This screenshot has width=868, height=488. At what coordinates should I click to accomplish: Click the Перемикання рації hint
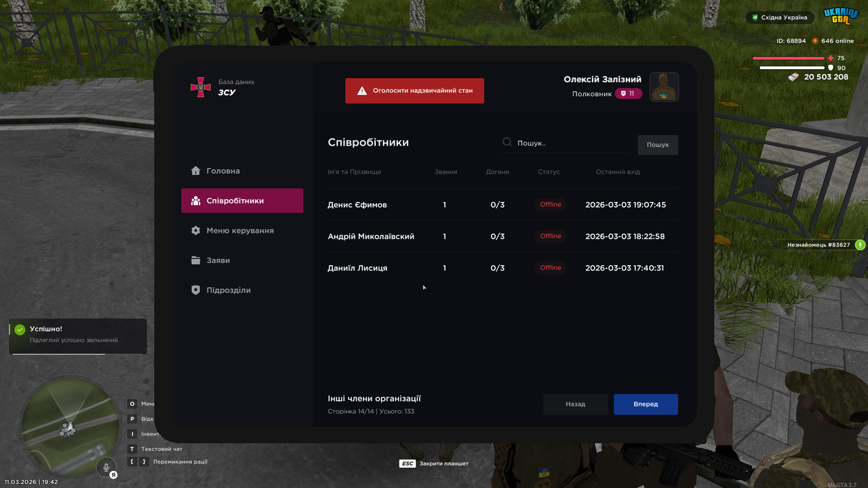pyautogui.click(x=167, y=462)
